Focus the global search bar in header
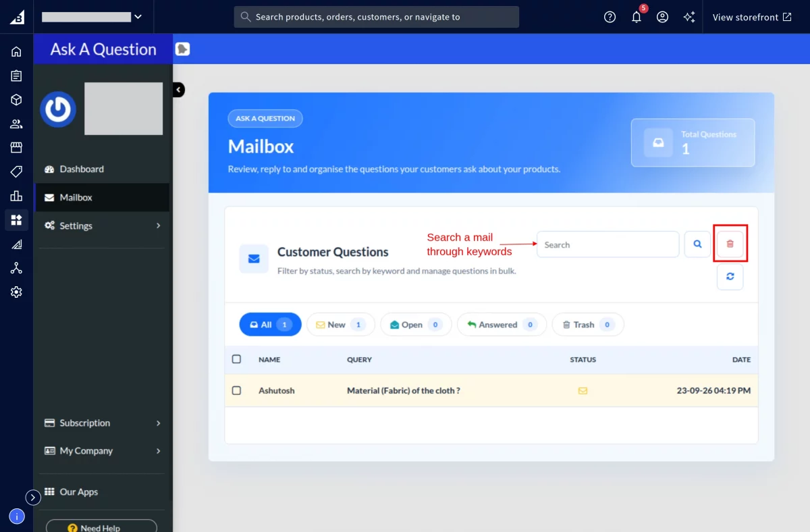The image size is (810, 532). tap(377, 17)
